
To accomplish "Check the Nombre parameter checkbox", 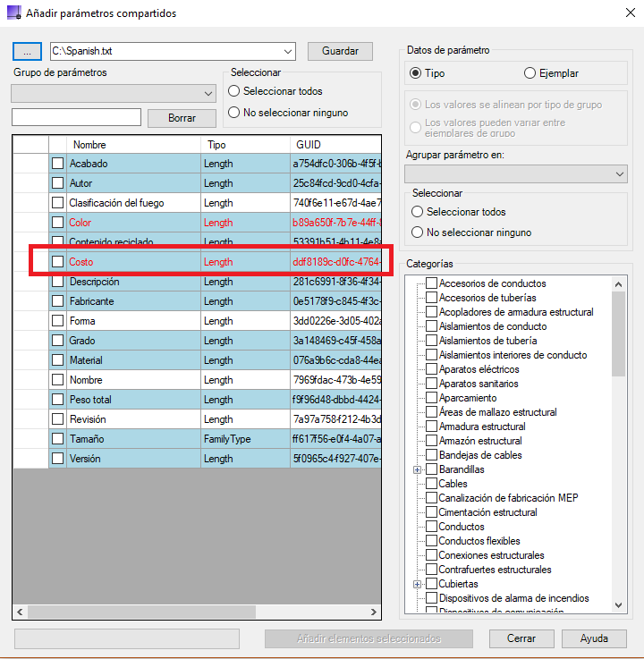I will 57,380.
